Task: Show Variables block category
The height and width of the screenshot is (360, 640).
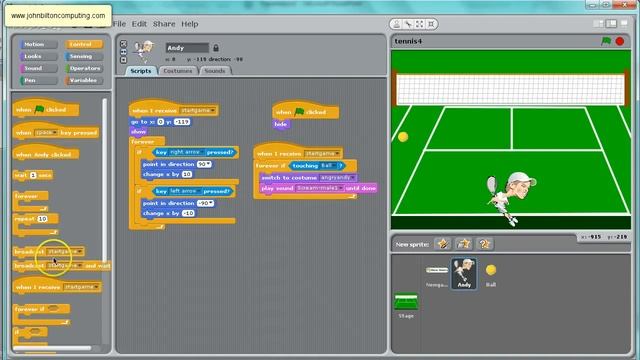Action: [x=83, y=80]
